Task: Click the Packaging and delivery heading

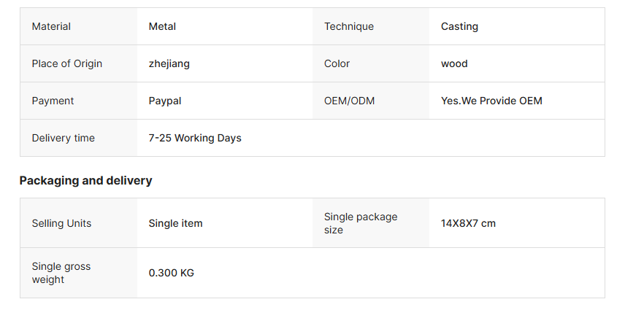Action: tap(86, 181)
